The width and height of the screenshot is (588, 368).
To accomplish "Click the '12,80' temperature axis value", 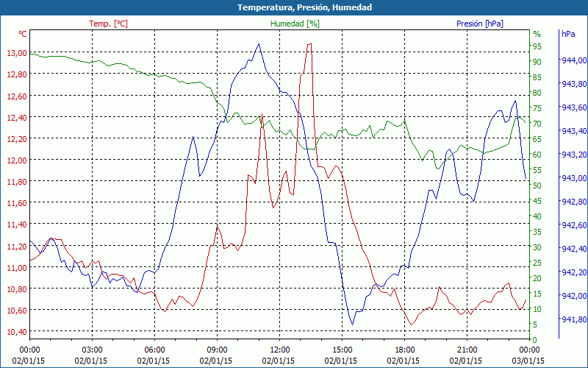I will click(17, 74).
